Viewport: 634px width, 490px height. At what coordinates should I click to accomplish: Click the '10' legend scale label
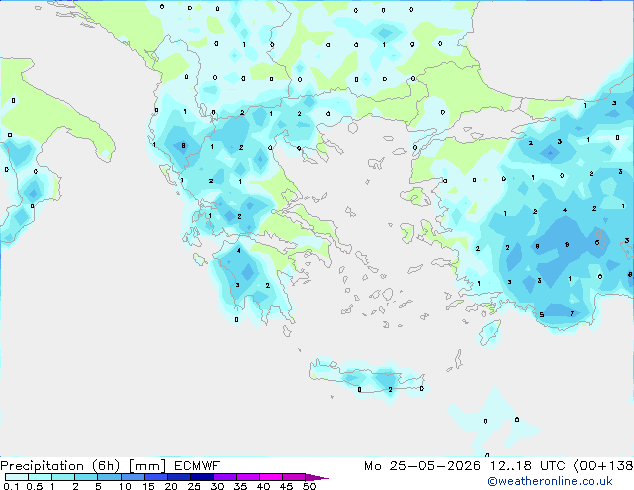[125, 486]
